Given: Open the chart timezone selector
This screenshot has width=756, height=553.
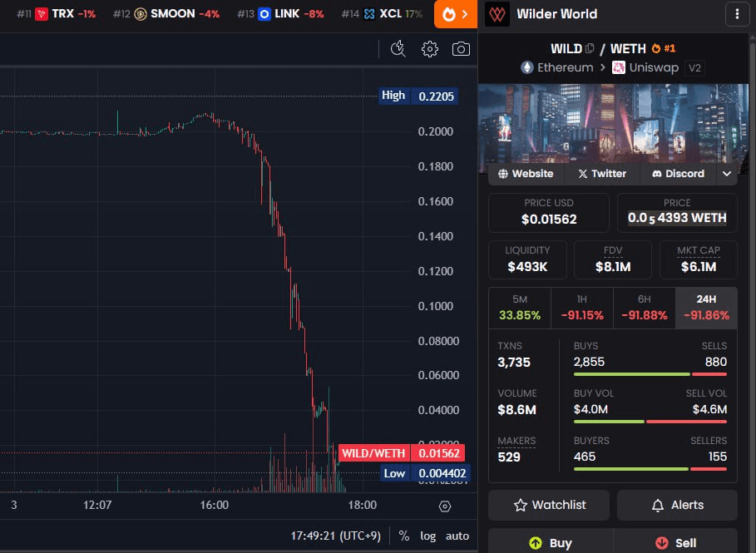Looking at the screenshot, I should click(x=334, y=536).
